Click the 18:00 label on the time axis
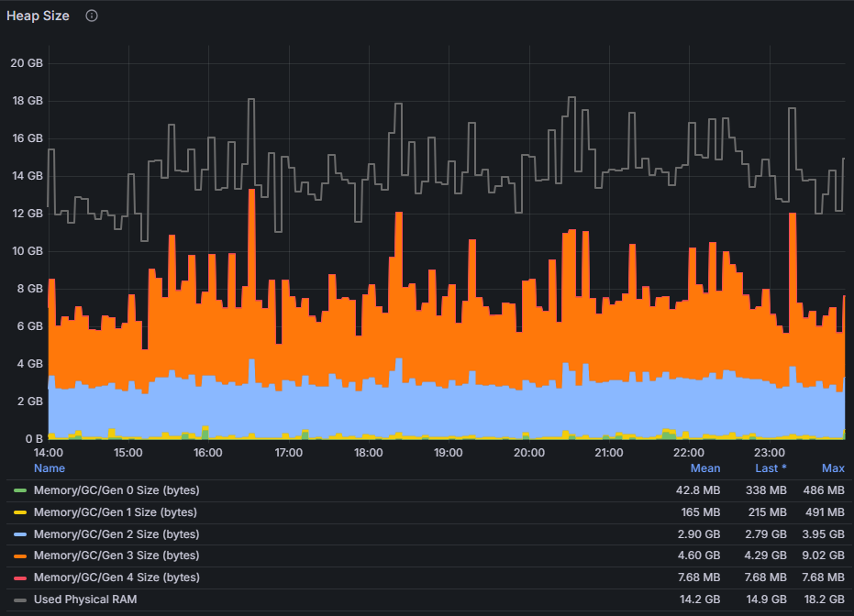The height and width of the screenshot is (616, 854). [368, 453]
